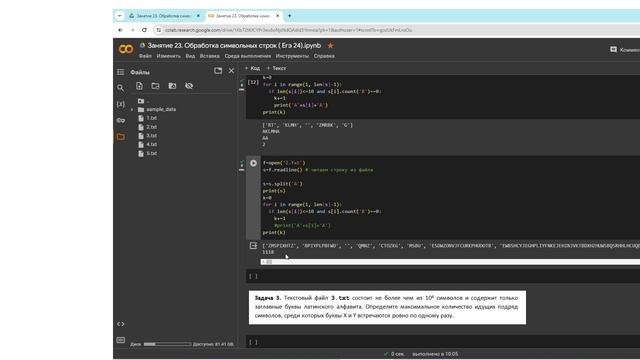The width and height of the screenshot is (640, 360).
Task: Open the code snippets icon
Action: pyautogui.click(x=120, y=324)
